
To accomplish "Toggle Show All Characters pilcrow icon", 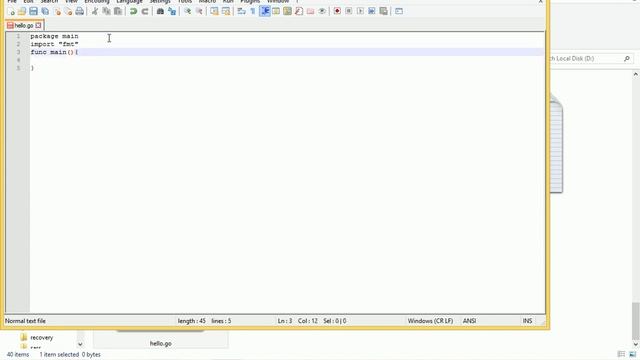I will coord(253,11).
